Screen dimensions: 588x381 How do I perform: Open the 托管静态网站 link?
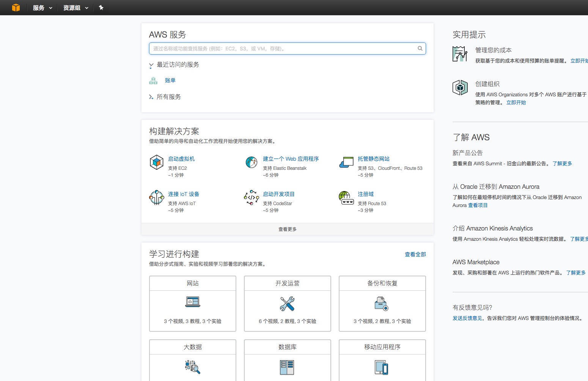[x=374, y=159]
